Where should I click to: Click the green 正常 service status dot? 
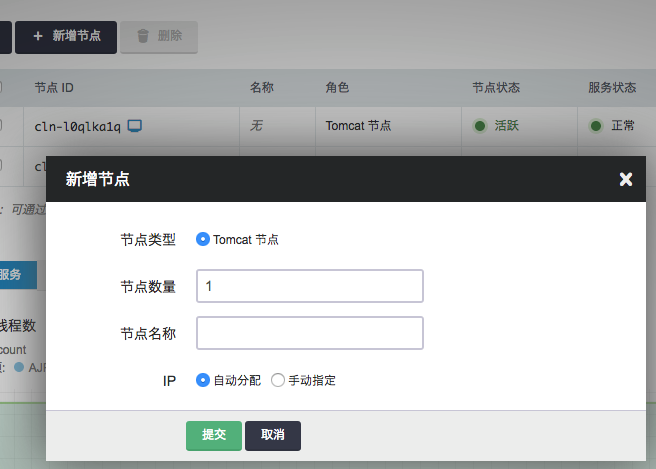point(596,126)
